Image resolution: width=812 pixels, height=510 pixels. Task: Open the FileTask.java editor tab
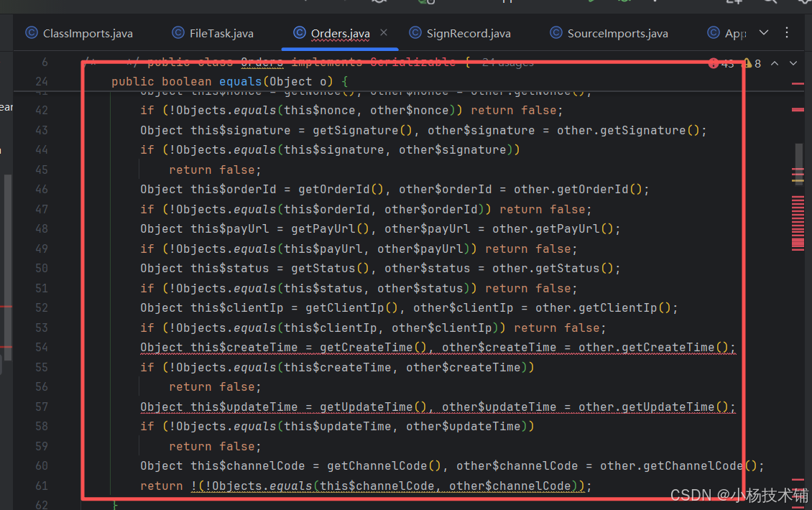213,34
